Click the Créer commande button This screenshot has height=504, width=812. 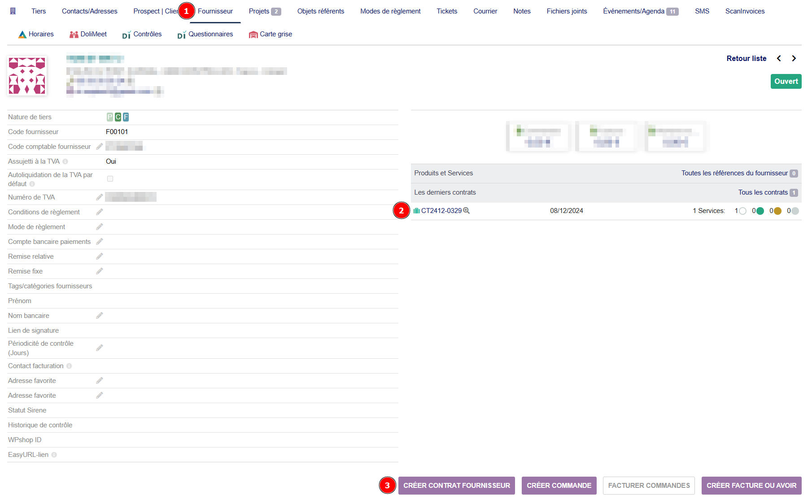pyautogui.click(x=559, y=486)
